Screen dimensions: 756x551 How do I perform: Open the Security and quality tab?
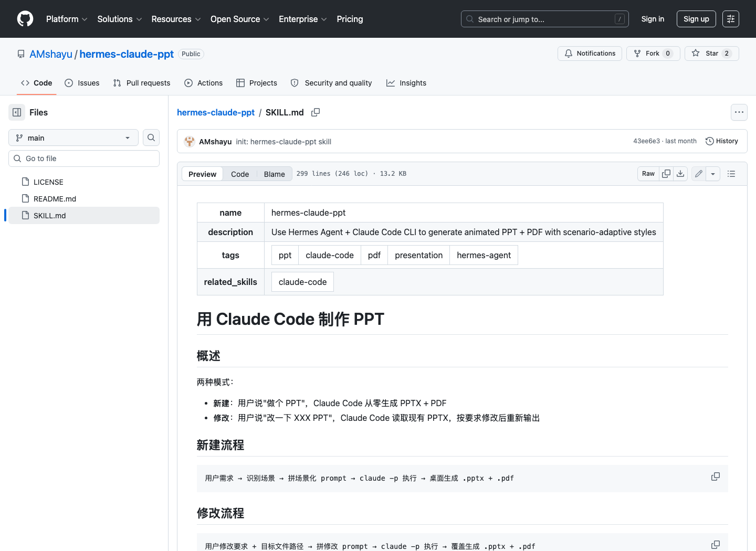[331, 83]
